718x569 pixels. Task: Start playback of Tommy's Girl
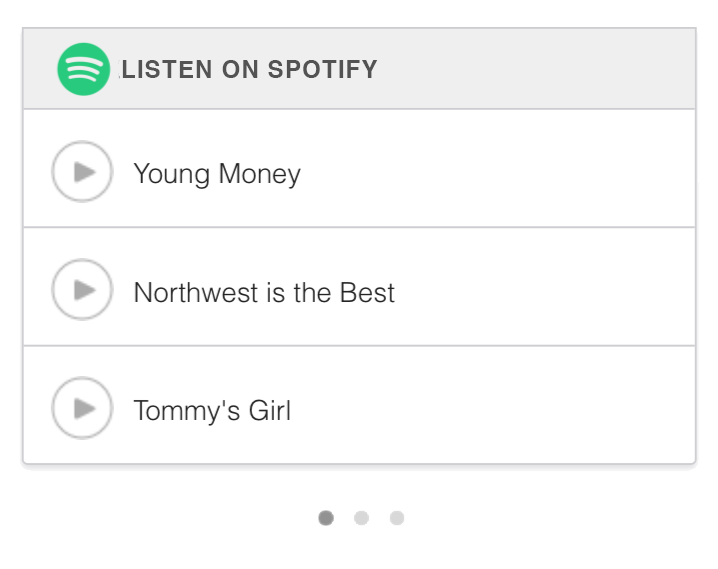tap(82, 409)
